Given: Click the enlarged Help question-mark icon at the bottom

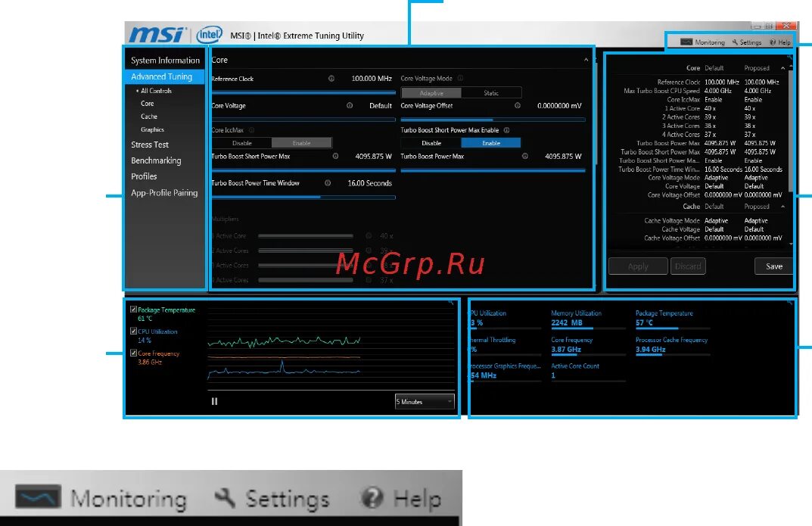Looking at the screenshot, I should click(x=372, y=498).
